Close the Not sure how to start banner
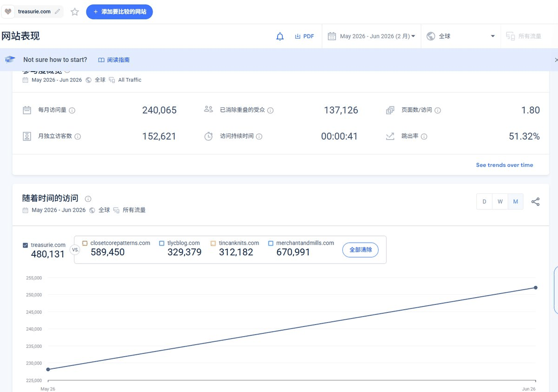This screenshot has height=392, width=558. 556,60
